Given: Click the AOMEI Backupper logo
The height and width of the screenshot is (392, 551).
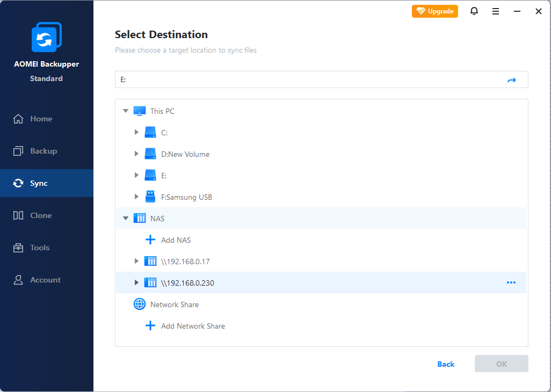Looking at the screenshot, I should 46,38.
